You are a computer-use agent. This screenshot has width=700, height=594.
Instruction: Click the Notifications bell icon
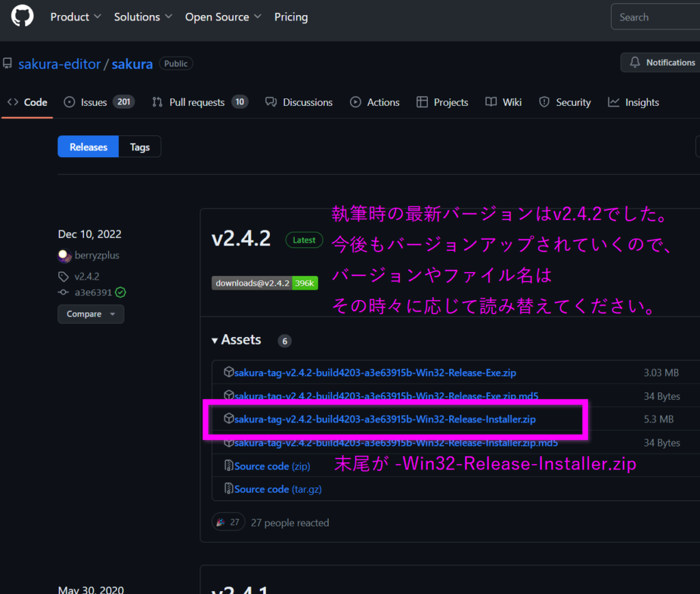[635, 62]
